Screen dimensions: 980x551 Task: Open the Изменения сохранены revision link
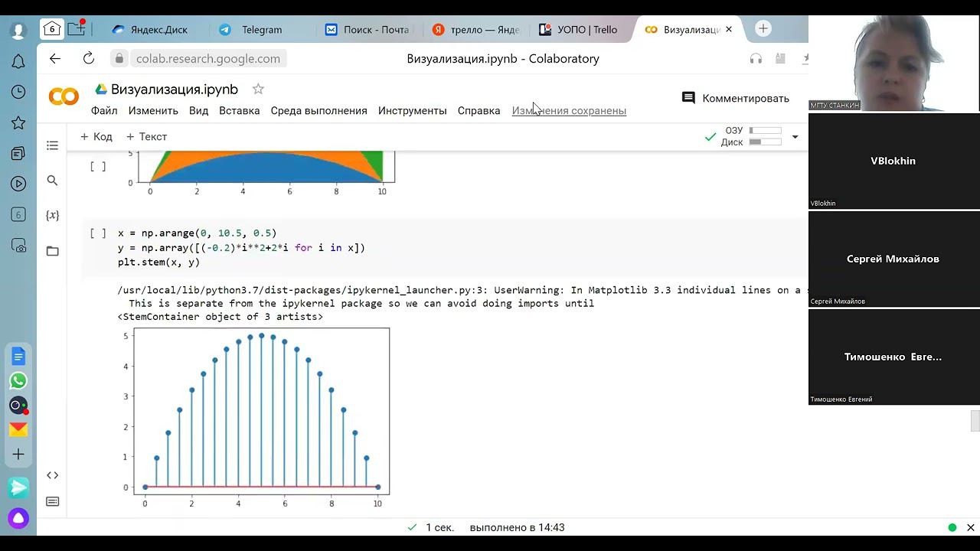(569, 110)
